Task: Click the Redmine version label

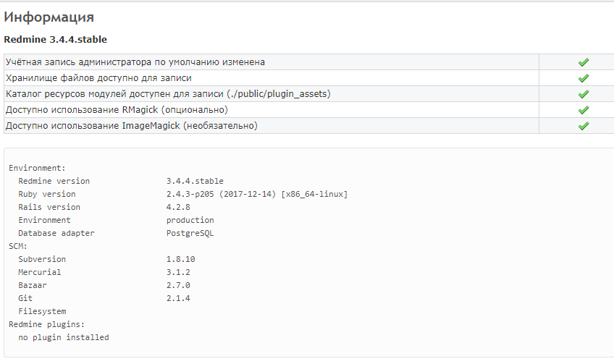Action: click(54, 181)
